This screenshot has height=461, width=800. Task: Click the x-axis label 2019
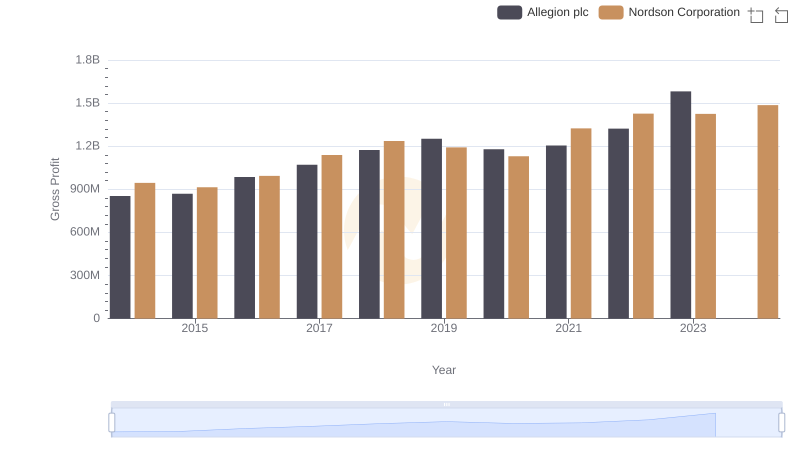coord(444,328)
